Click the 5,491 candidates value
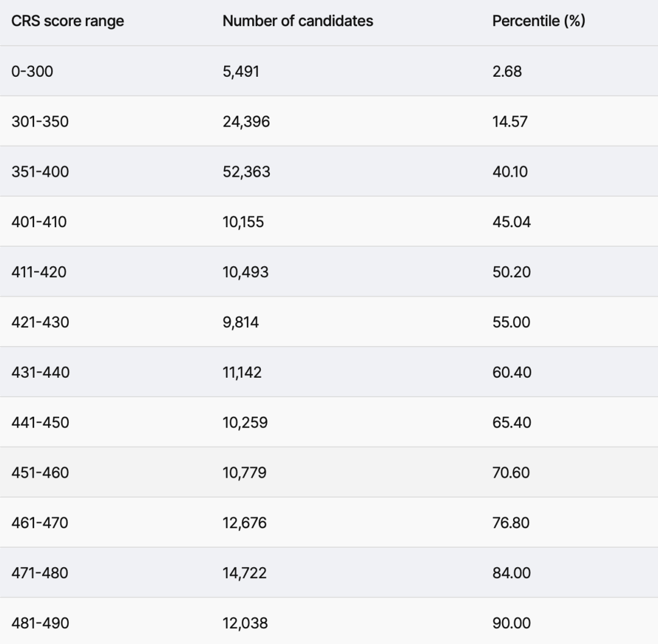The height and width of the screenshot is (644, 658). [241, 71]
